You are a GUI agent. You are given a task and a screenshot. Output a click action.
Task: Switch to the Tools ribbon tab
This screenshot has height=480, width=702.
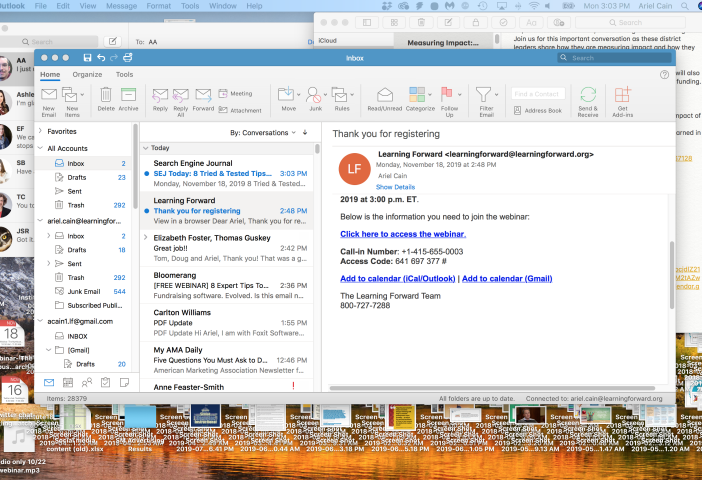point(124,74)
